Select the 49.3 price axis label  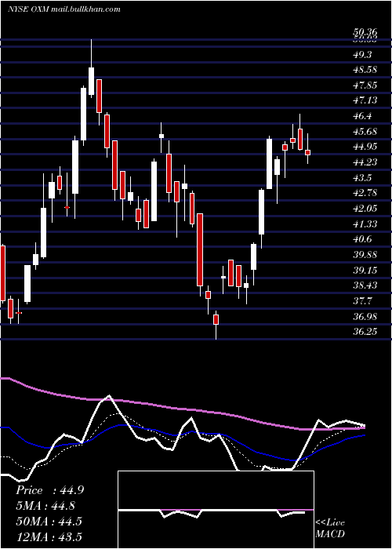point(362,54)
